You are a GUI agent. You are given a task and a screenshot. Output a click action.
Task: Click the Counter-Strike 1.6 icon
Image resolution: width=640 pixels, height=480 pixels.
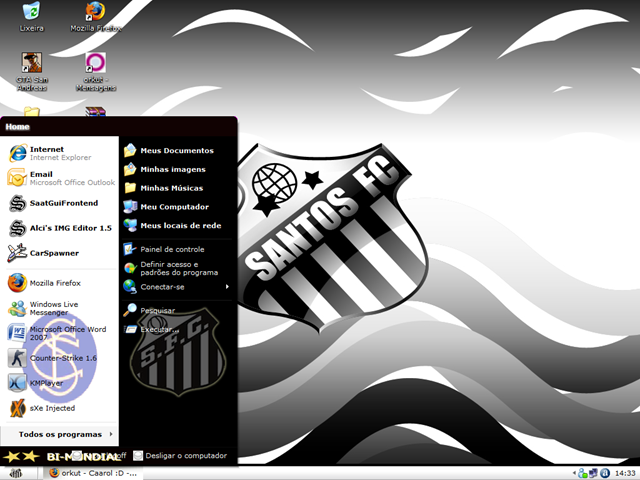point(17,358)
